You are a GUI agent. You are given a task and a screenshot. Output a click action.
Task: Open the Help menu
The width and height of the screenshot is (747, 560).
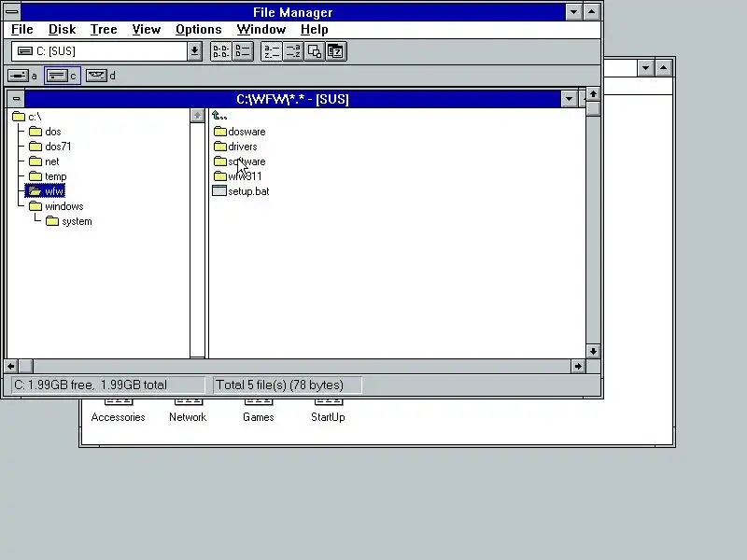pos(315,30)
